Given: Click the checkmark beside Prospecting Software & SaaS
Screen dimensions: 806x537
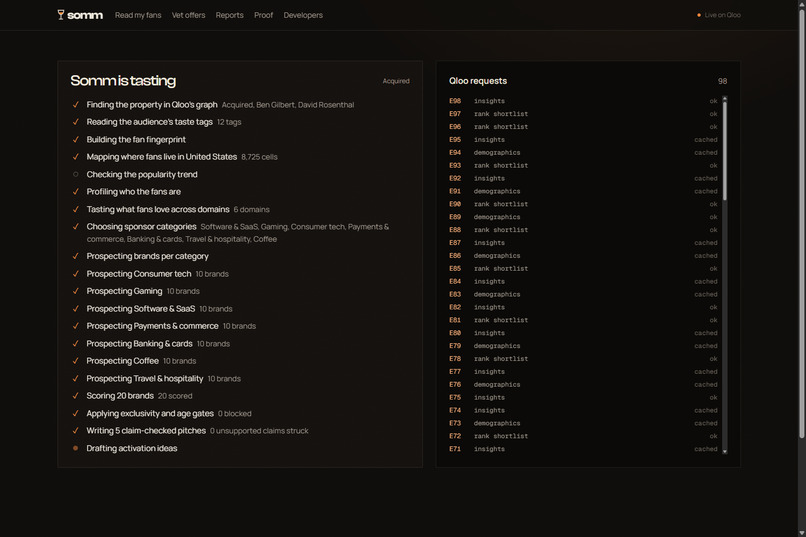Looking at the screenshot, I should tap(76, 308).
